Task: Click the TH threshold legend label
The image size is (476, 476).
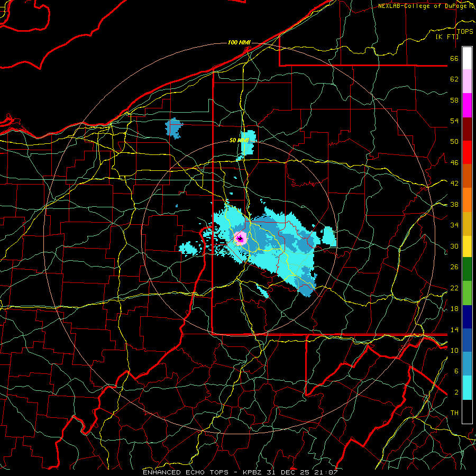Action: pos(454,413)
